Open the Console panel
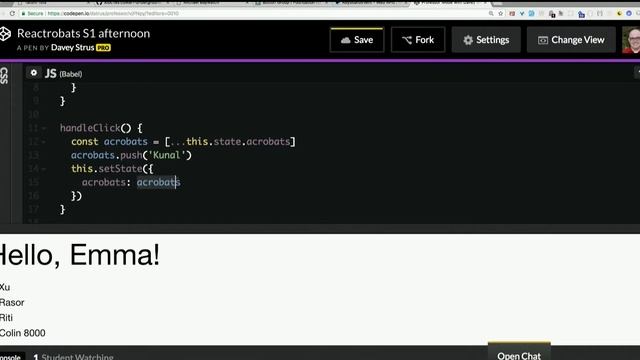640x360 pixels. (x=11, y=356)
